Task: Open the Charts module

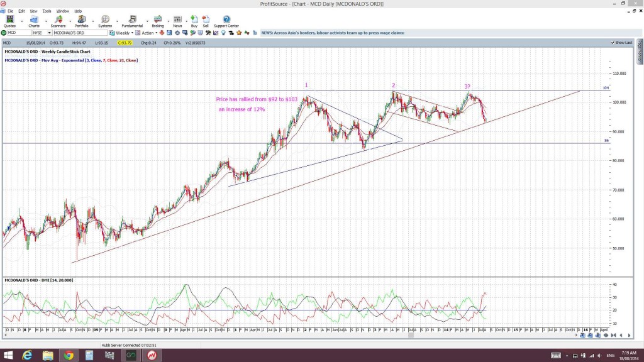Action: pyautogui.click(x=34, y=21)
